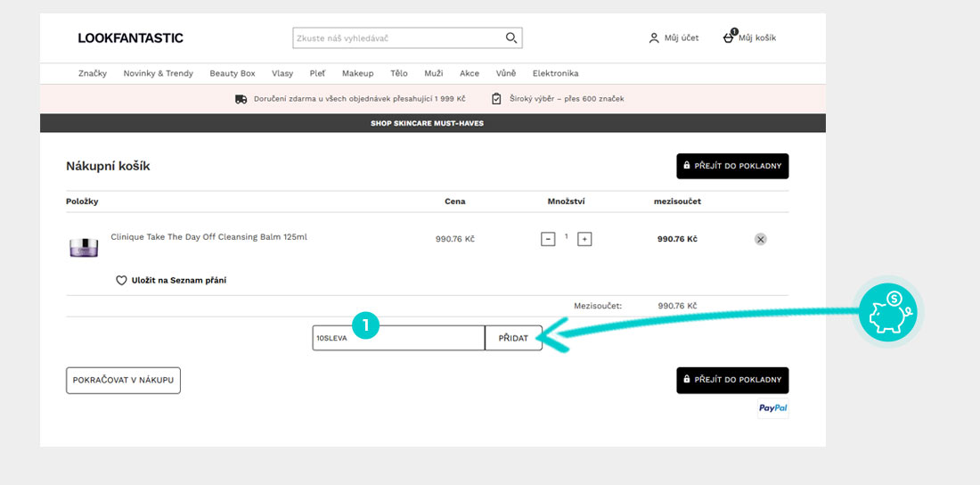
Task: Open the Elektronika menu
Action: coord(555,73)
